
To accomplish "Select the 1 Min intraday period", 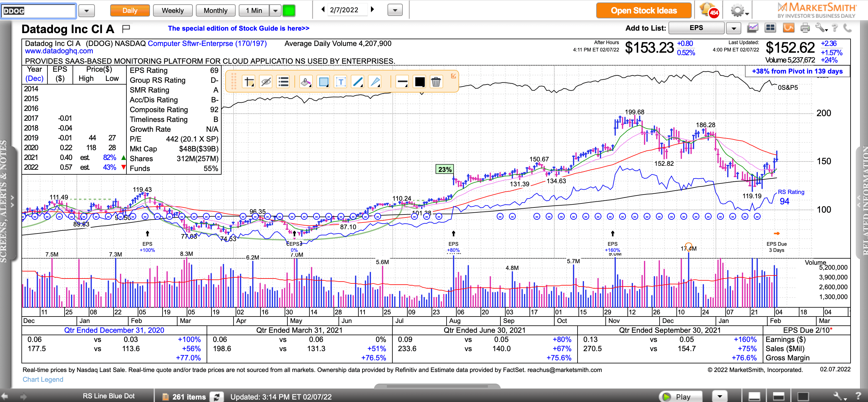I will coord(254,10).
